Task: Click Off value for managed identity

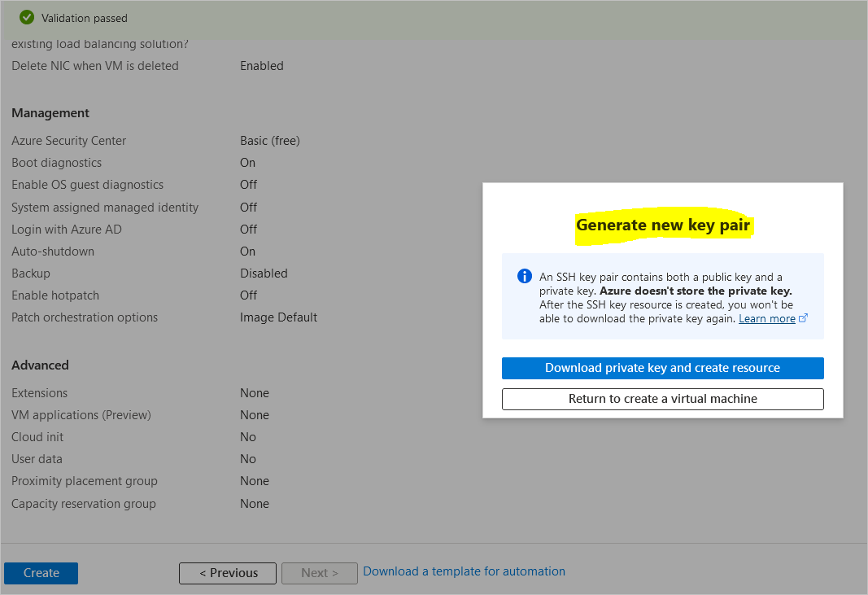Action: [249, 208]
